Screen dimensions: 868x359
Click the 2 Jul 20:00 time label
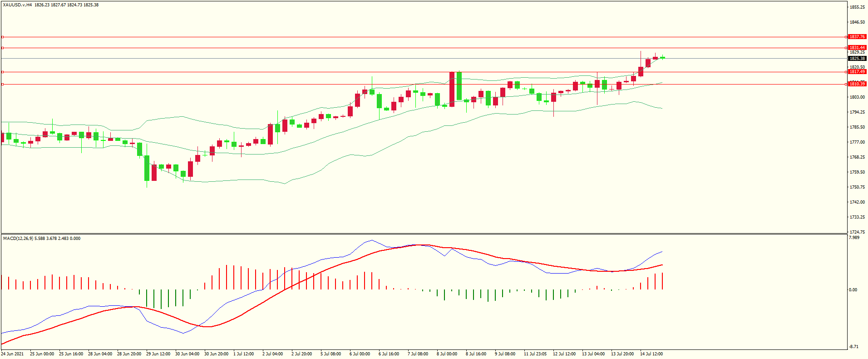point(301,354)
